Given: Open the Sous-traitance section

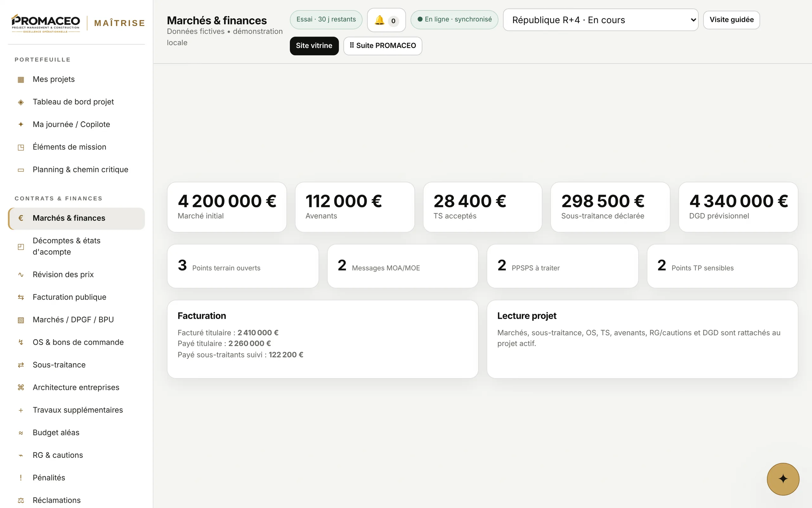Looking at the screenshot, I should [76, 365].
